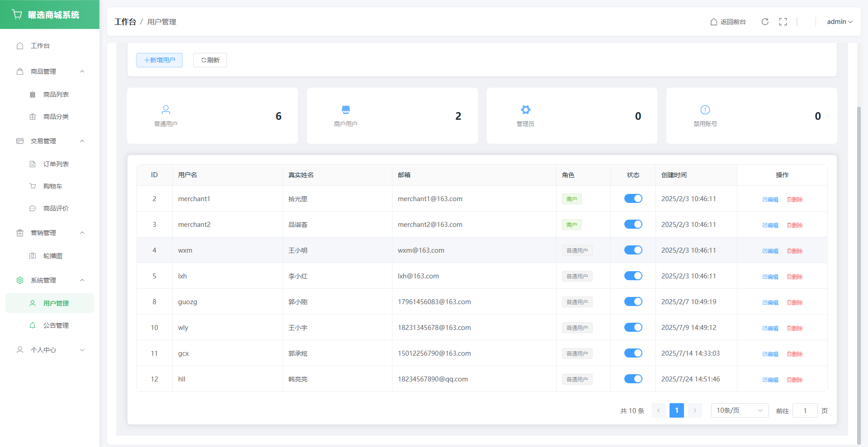Click the 商户用户 shop icon
This screenshot has height=447, width=868.
[x=346, y=110]
